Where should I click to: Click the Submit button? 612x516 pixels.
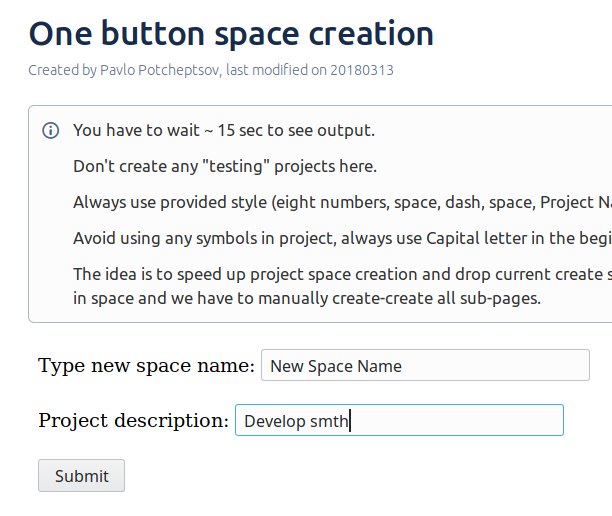(x=81, y=475)
